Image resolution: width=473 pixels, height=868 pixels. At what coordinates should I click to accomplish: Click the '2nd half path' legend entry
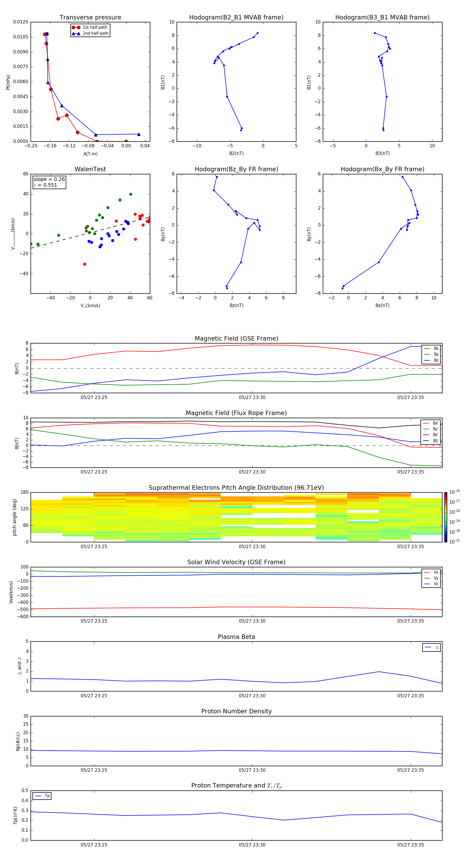[x=90, y=33]
